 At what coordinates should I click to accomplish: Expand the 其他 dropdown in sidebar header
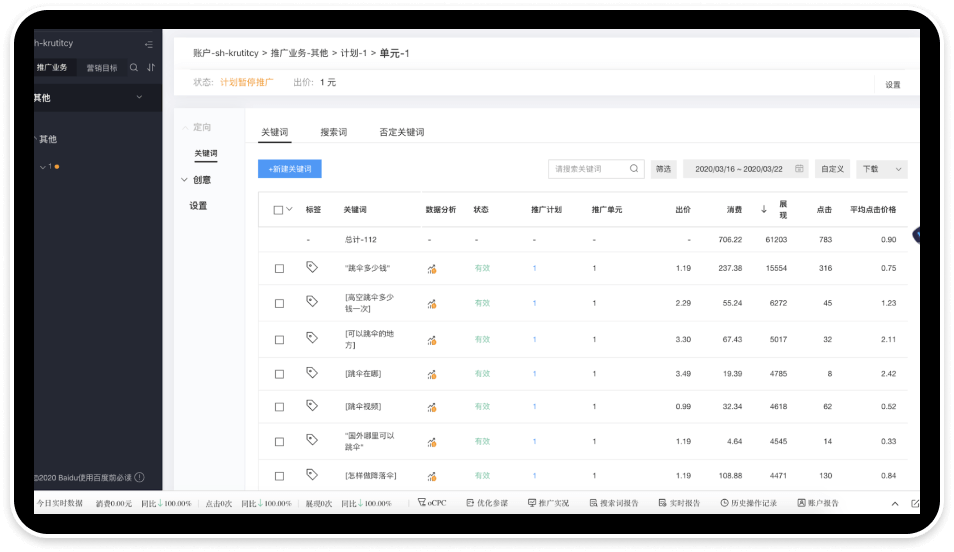pyautogui.click(x=139, y=97)
